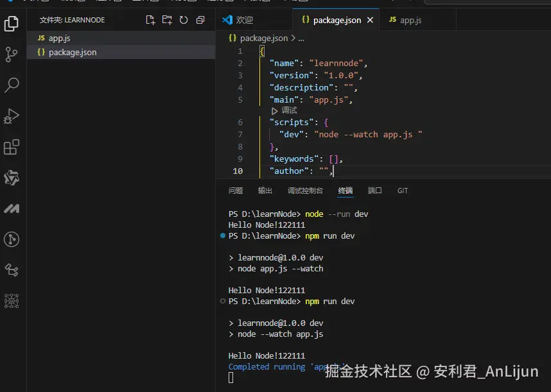Click the circled git branch icon

pyautogui.click(x=12, y=239)
